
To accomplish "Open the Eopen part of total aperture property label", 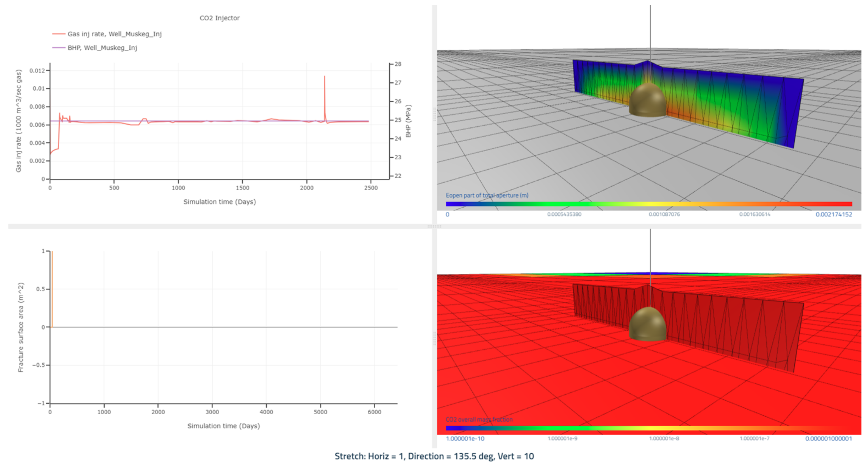I will pos(487,195).
